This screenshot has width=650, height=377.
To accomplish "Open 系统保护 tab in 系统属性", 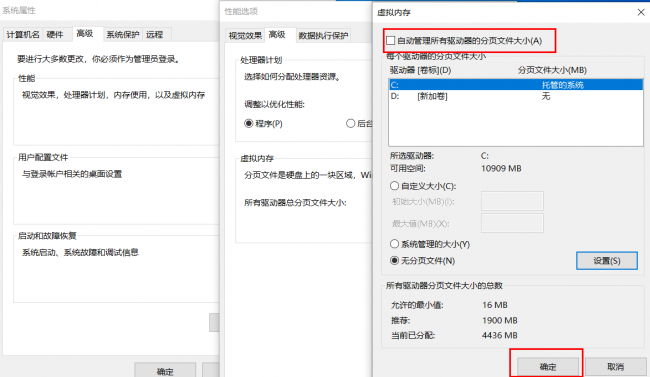I will pos(122,34).
